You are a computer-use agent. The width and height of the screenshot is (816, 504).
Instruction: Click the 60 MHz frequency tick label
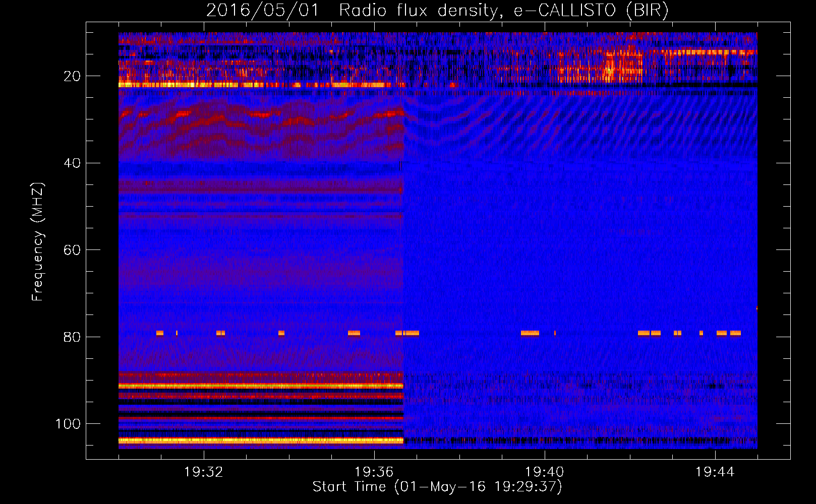coord(72,250)
